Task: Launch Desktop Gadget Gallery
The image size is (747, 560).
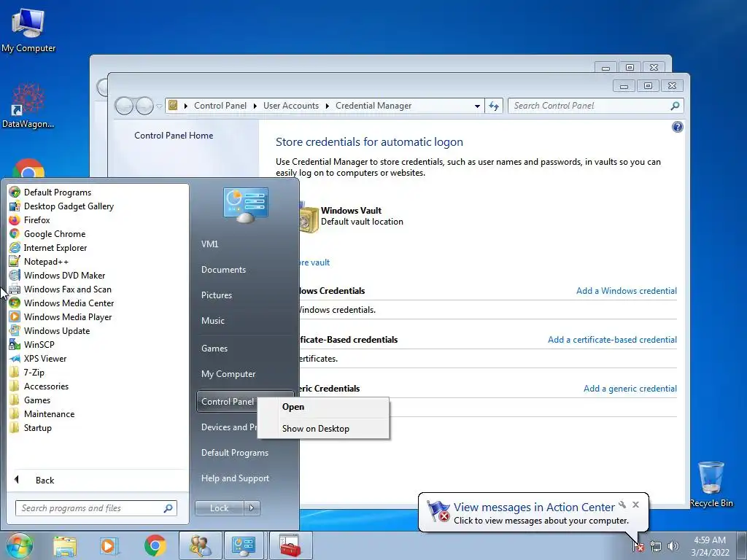Action: click(69, 206)
